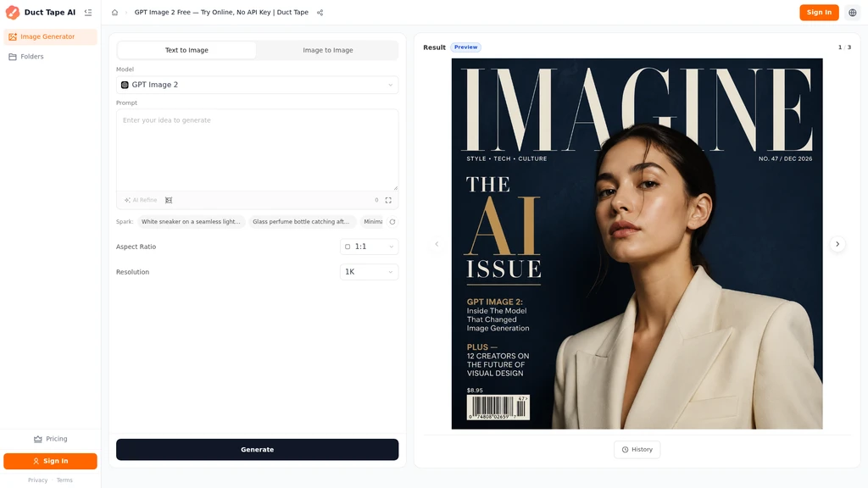Switch to the Image to Image tab
This screenshot has width=868, height=488.
click(328, 50)
